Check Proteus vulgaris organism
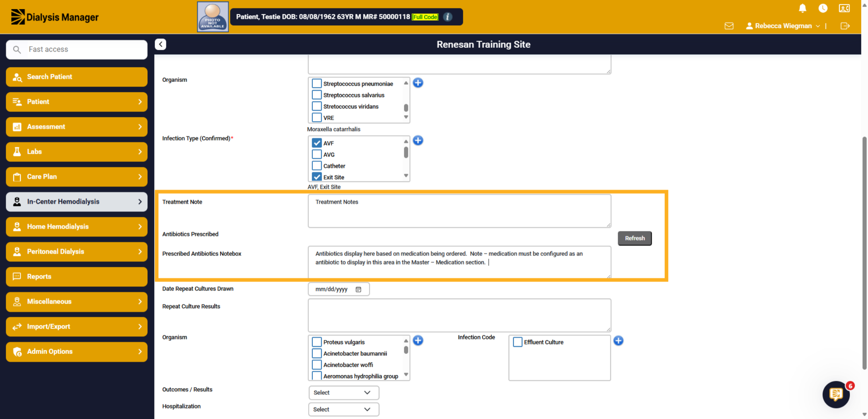 tap(317, 342)
